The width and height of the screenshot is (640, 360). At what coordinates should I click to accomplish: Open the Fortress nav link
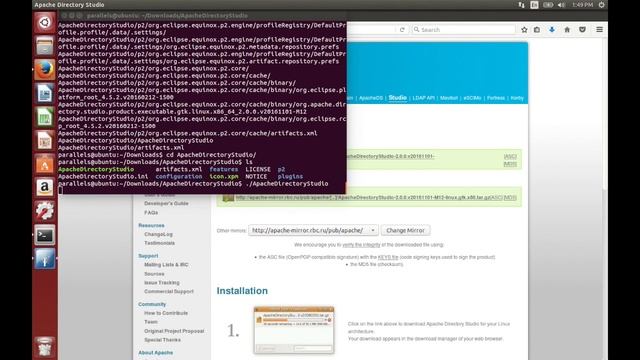point(496,98)
